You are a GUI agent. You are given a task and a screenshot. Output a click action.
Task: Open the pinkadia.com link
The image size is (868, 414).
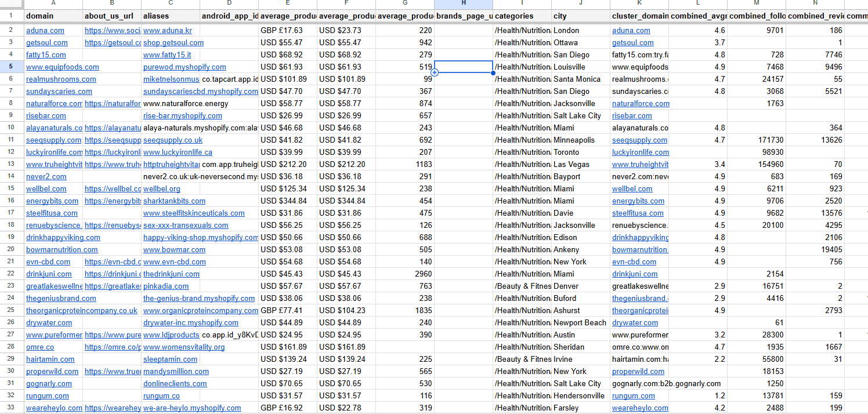click(166, 286)
